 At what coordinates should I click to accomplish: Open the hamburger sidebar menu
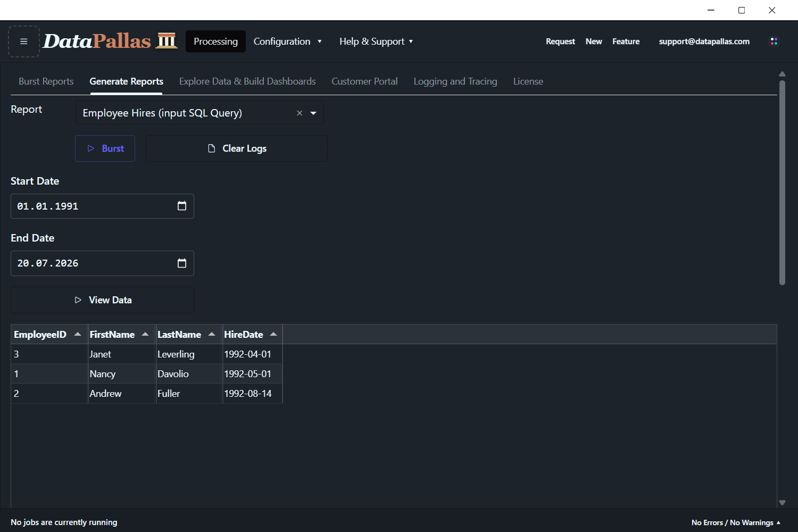tap(24, 41)
